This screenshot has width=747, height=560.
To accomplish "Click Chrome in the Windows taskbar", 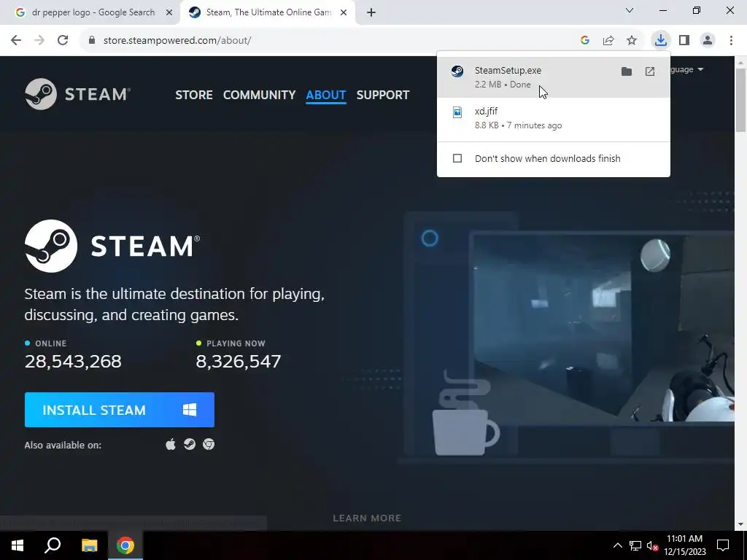I will click(125, 545).
